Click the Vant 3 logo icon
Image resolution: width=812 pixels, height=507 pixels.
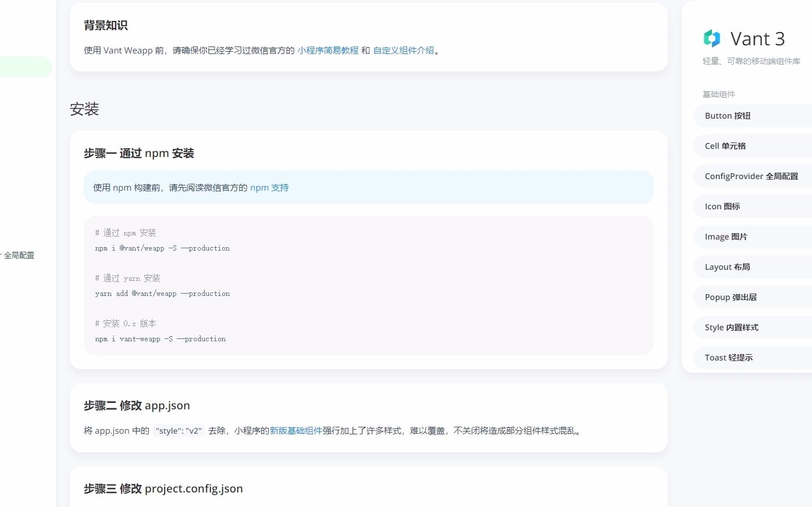coord(712,38)
